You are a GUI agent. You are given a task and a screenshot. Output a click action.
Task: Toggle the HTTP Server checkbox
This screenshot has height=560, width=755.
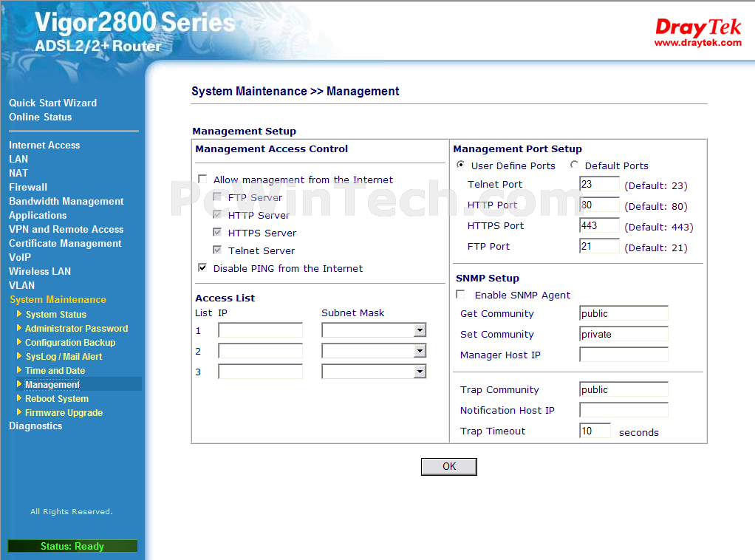tap(217, 215)
